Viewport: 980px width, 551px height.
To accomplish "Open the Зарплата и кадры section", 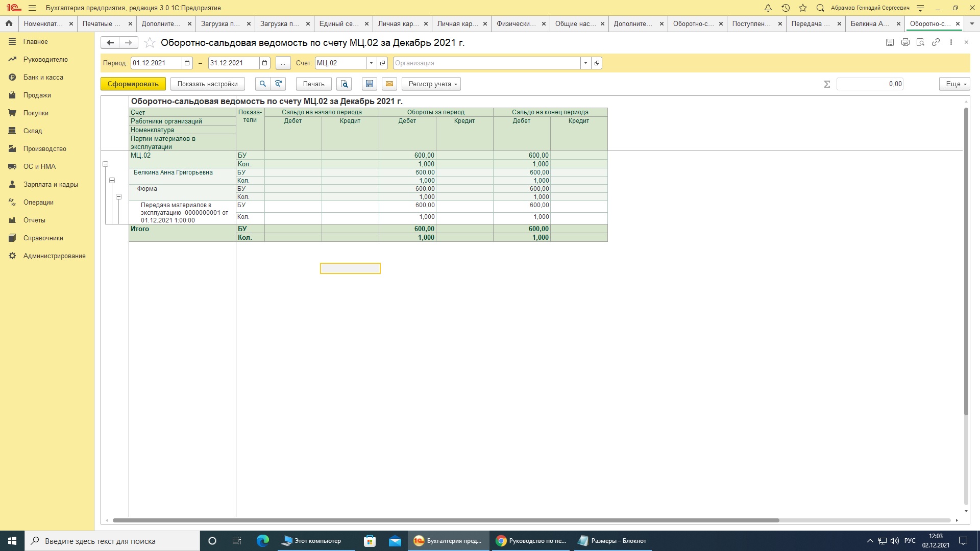I will (47, 184).
